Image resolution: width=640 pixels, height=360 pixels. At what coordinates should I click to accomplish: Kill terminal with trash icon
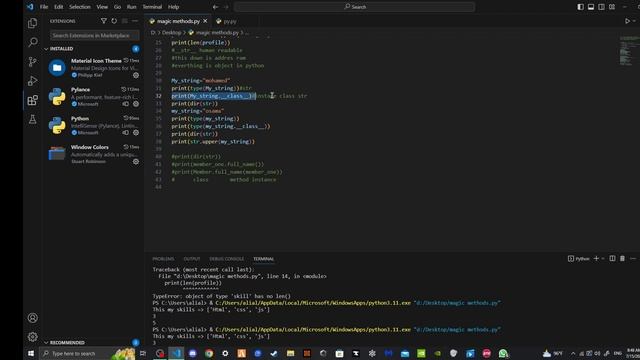click(622, 258)
